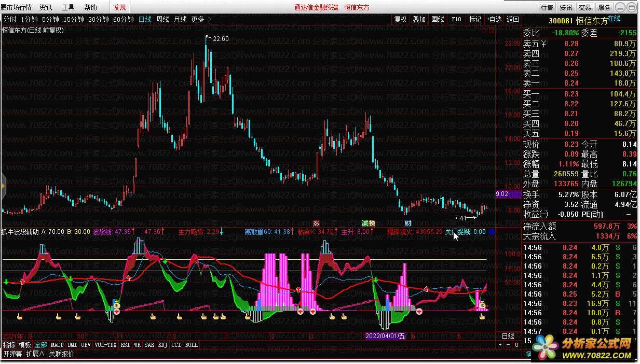Select the 全部 indicator tab
640x364 pixels.
41,345
